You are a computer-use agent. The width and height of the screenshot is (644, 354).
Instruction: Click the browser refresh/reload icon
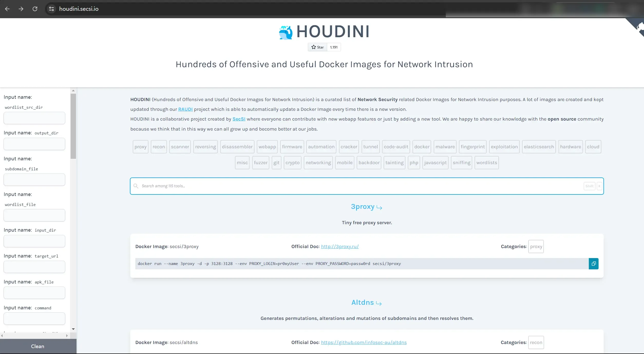[x=35, y=9]
